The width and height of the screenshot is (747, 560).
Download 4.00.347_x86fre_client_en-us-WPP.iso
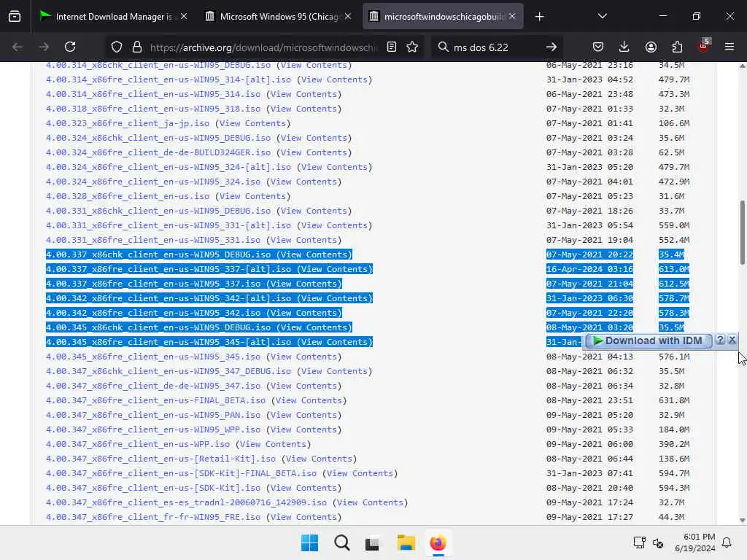click(x=138, y=444)
